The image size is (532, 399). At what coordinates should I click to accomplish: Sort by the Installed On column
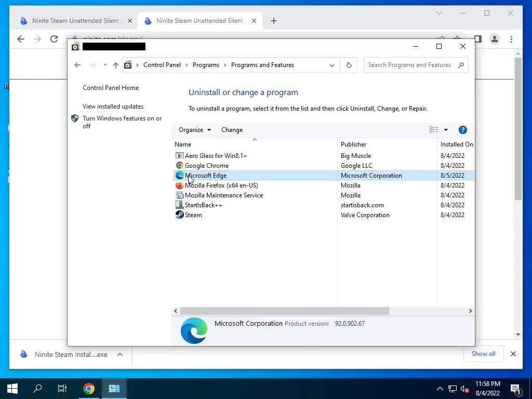456,144
